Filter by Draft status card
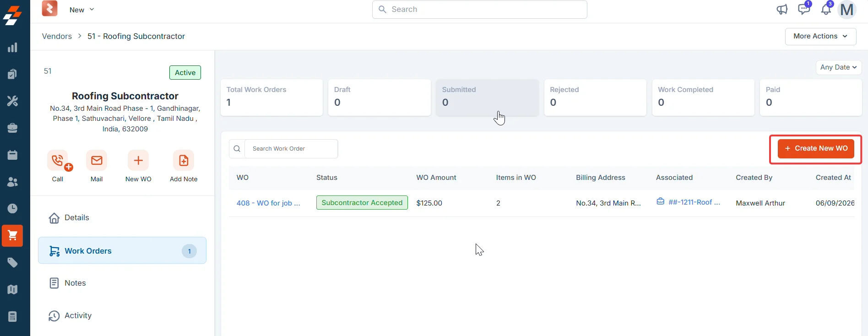This screenshot has height=336, width=868. click(380, 98)
